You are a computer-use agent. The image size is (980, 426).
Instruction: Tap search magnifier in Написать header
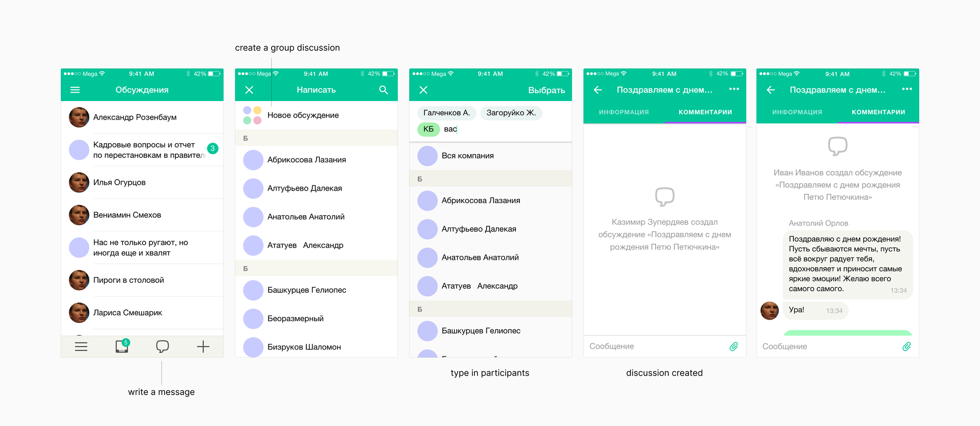point(383,90)
